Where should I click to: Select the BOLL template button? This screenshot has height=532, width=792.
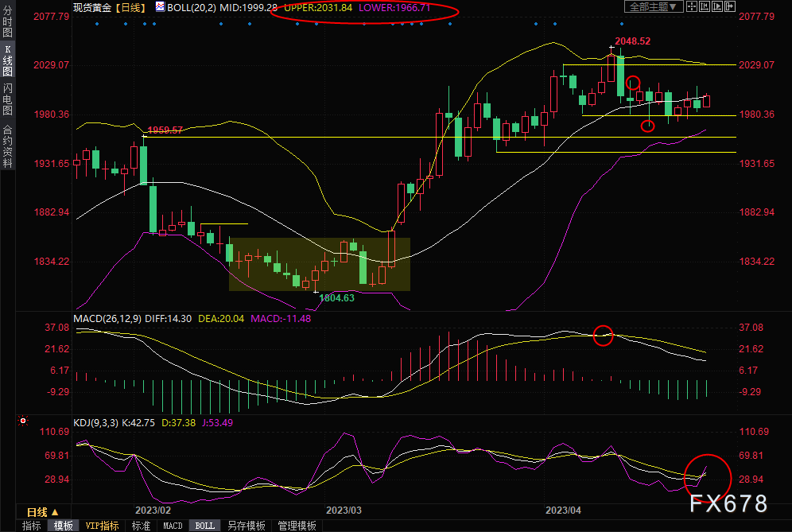click(204, 526)
